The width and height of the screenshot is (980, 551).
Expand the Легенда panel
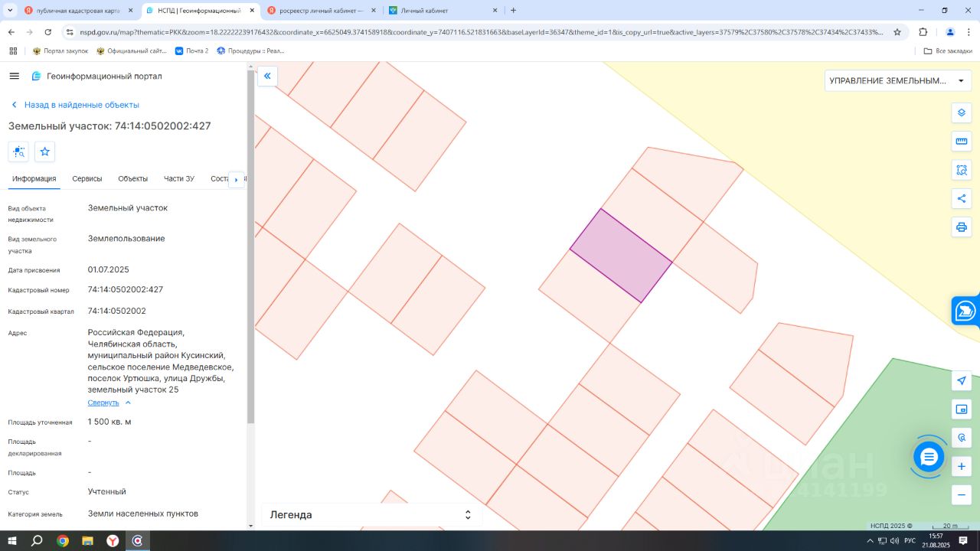click(x=467, y=515)
